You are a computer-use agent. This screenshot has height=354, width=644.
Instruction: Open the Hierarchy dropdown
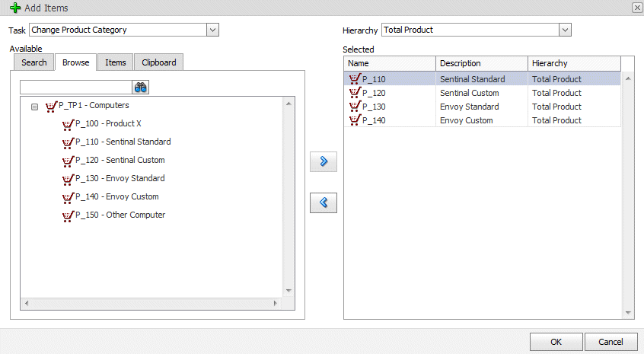564,30
